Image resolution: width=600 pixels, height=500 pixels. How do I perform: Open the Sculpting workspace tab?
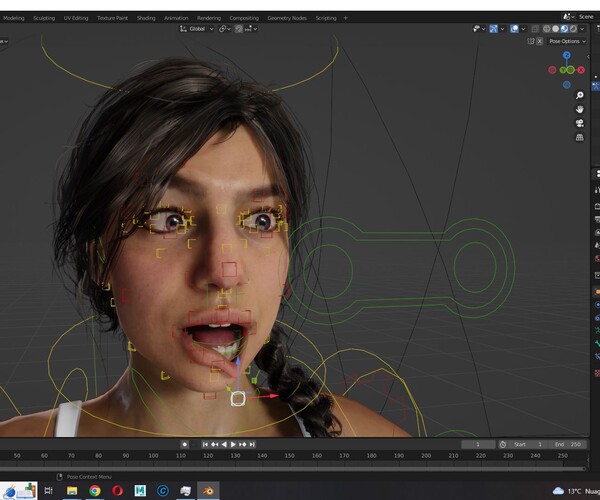click(44, 18)
